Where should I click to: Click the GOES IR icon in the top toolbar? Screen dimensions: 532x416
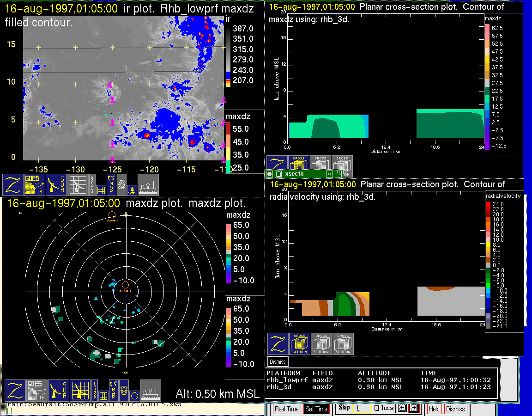35,184
